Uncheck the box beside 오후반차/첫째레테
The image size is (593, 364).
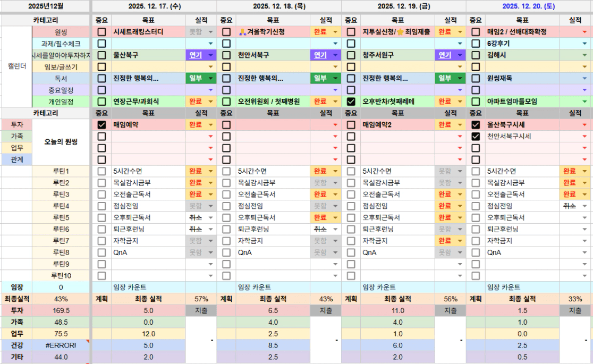[x=351, y=101]
